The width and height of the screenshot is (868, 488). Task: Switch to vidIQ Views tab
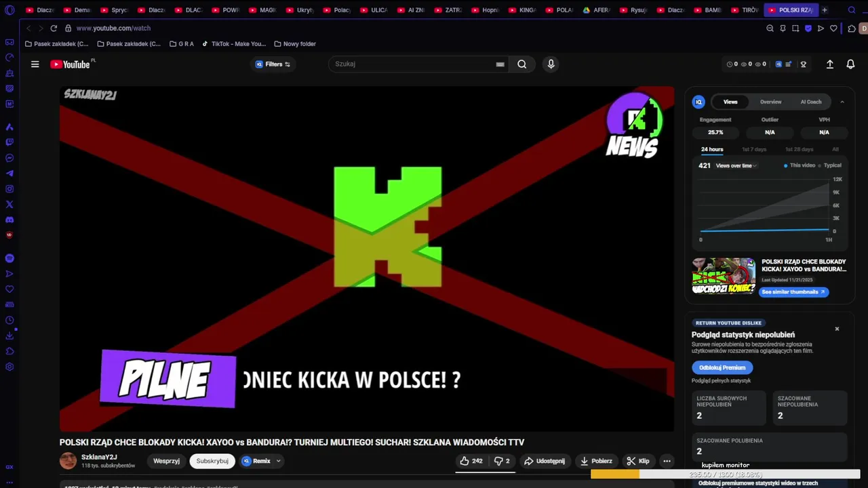(x=730, y=102)
